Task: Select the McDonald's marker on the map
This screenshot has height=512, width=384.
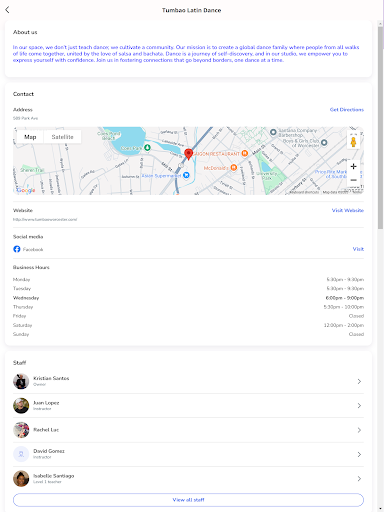Action: [234, 168]
